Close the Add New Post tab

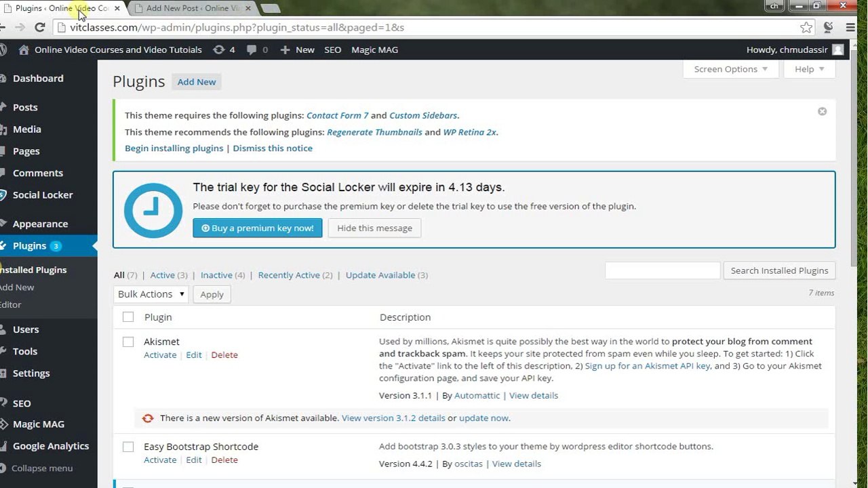click(x=248, y=8)
